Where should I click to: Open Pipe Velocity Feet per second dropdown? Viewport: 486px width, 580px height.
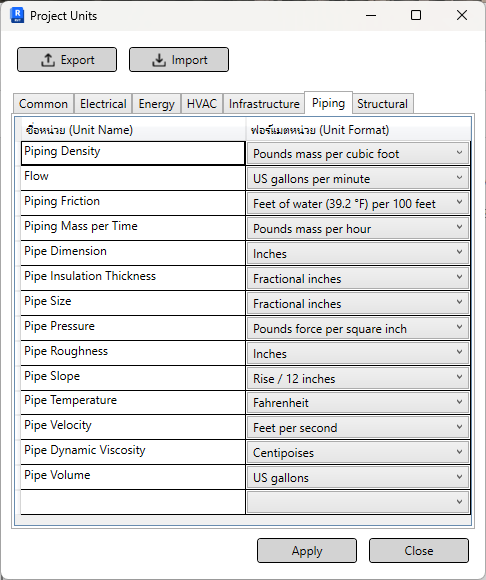358,428
